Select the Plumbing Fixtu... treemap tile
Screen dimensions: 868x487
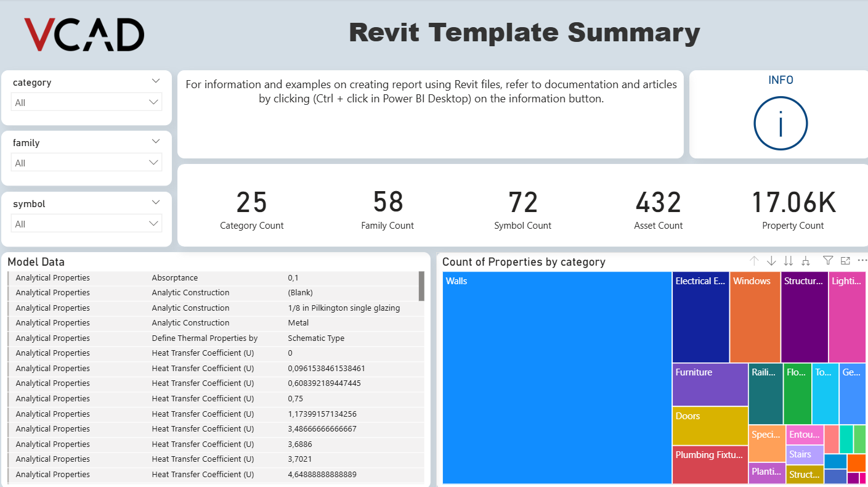710,465
